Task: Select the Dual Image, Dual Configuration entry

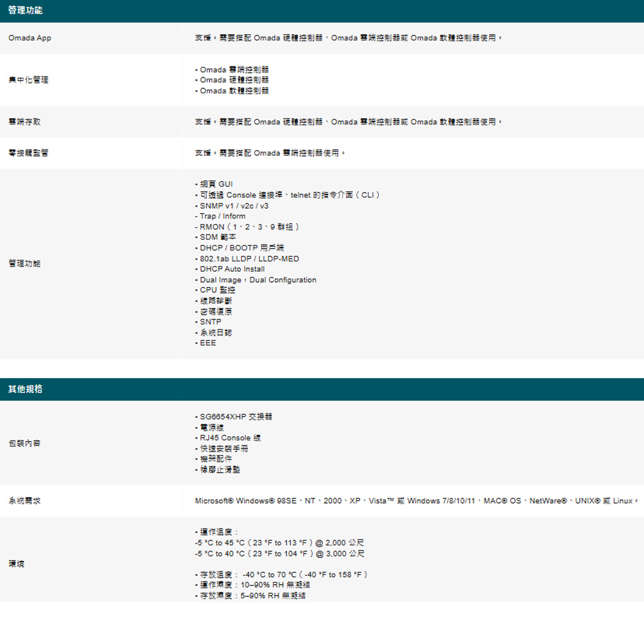Action: pos(258,279)
